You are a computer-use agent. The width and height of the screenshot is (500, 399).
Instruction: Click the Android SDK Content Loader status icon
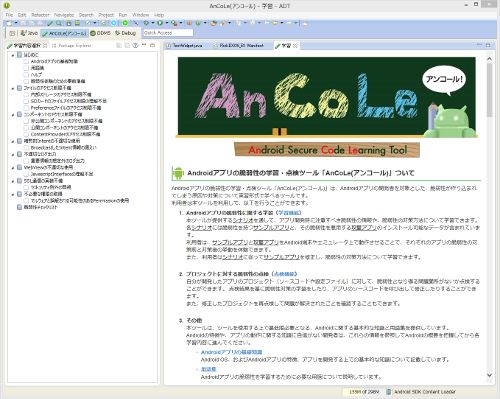pos(389,392)
